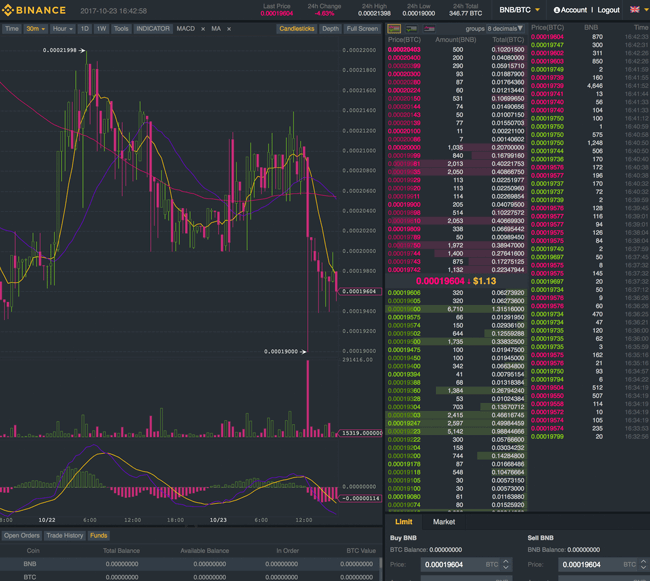Open chart in Full Screen
Image resolution: width=650 pixels, height=581 pixels.
pyautogui.click(x=362, y=29)
